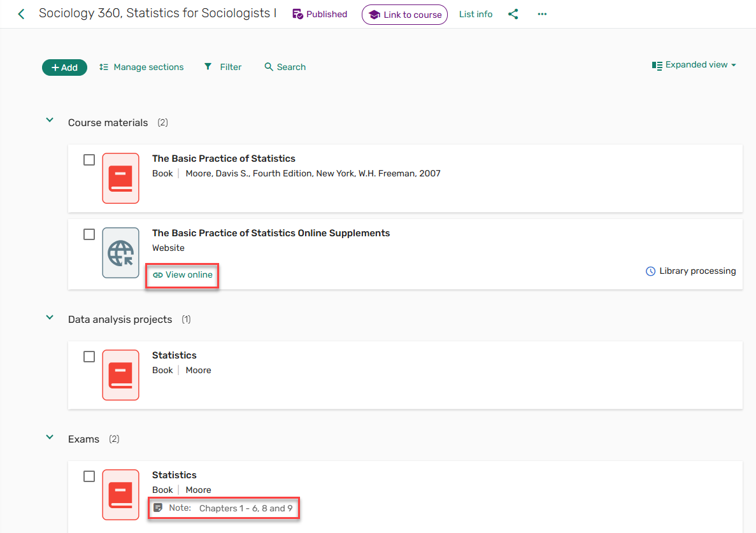Click the Sociology 360 list title
Image resolution: width=756 pixels, height=533 pixels.
(158, 13)
